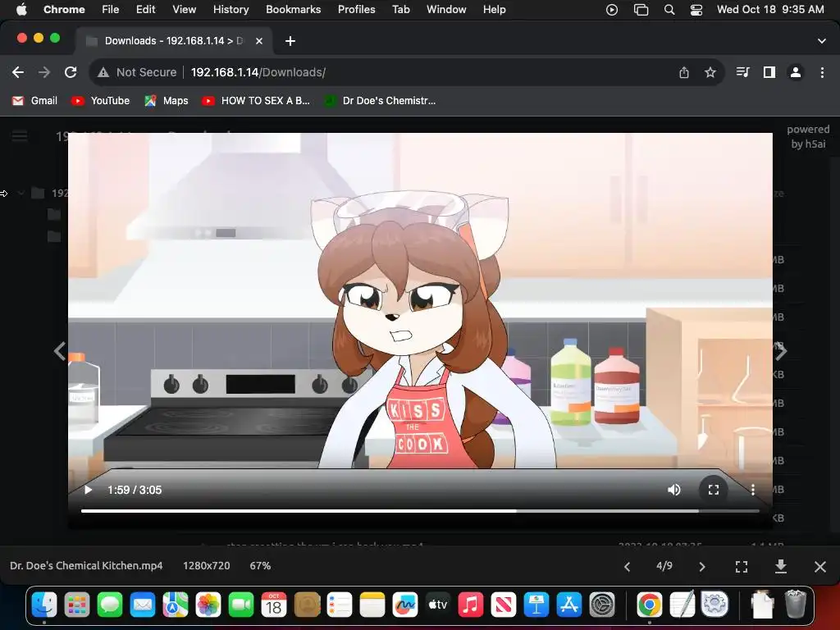Open YouTube bookmark
840x630 pixels.
point(101,101)
